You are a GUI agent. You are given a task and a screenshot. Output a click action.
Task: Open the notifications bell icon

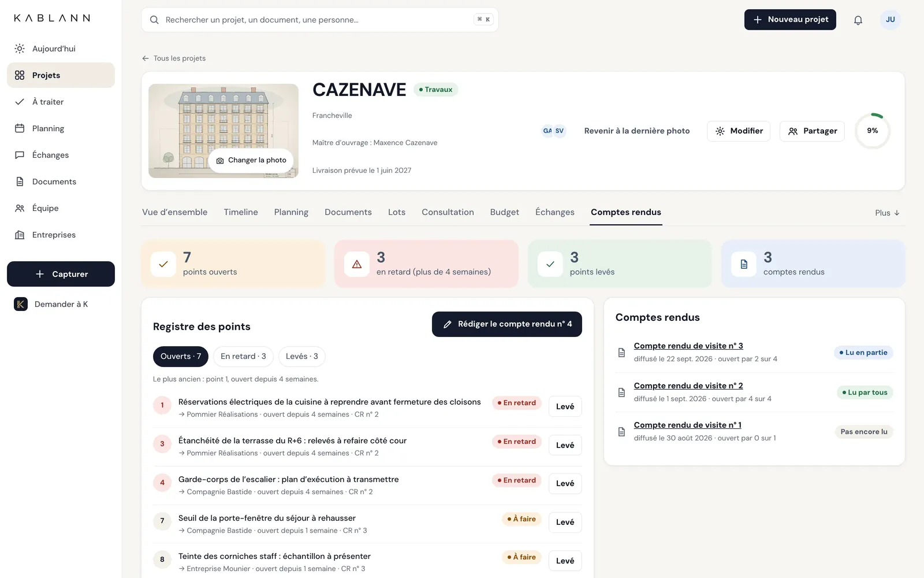coord(858,20)
